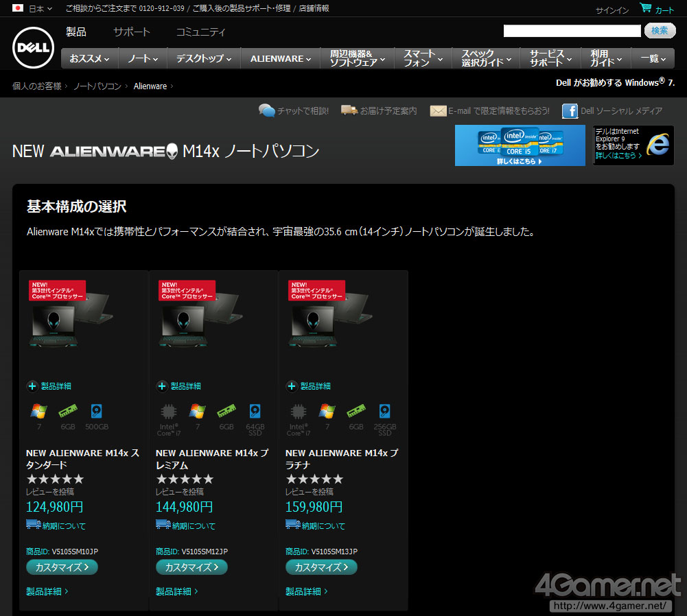The width and height of the screenshot is (687, 616).
Task: Click the E-mail envelope icon
Action: coord(438,110)
